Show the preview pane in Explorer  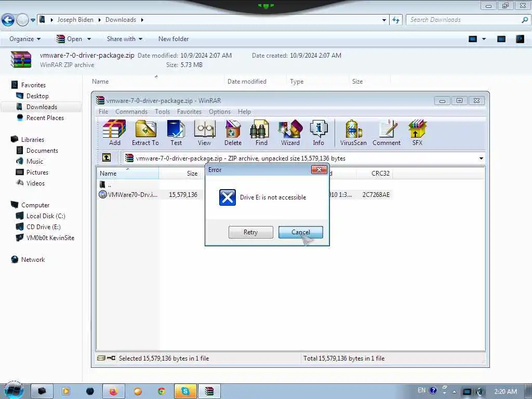(501, 39)
